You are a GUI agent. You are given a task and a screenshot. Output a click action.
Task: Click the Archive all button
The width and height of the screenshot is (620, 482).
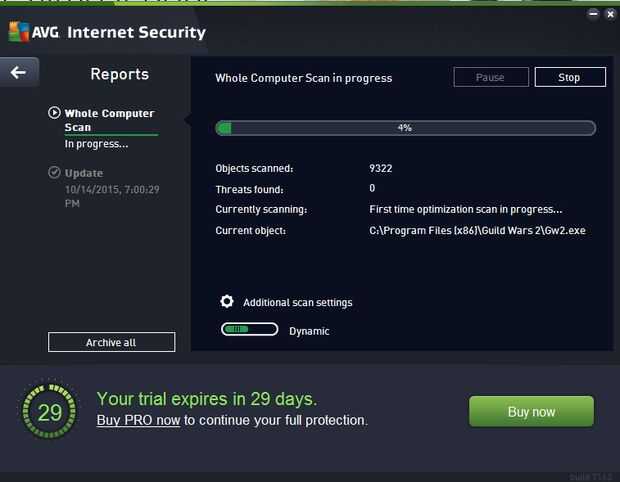(111, 342)
